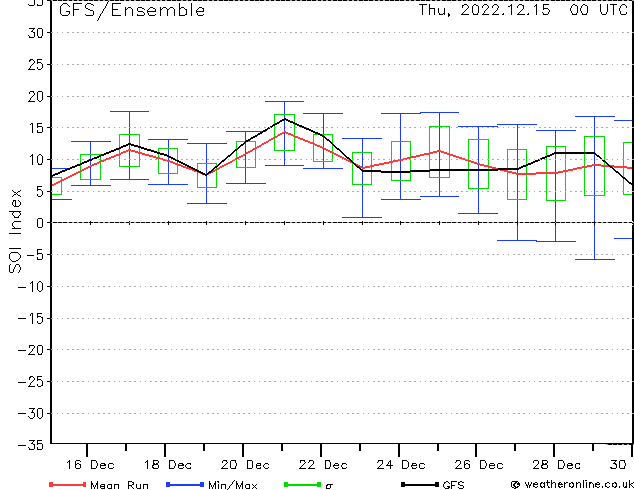The height and width of the screenshot is (490, 634).
Task: Click the y-axis value '15'
Action: pos(36,128)
